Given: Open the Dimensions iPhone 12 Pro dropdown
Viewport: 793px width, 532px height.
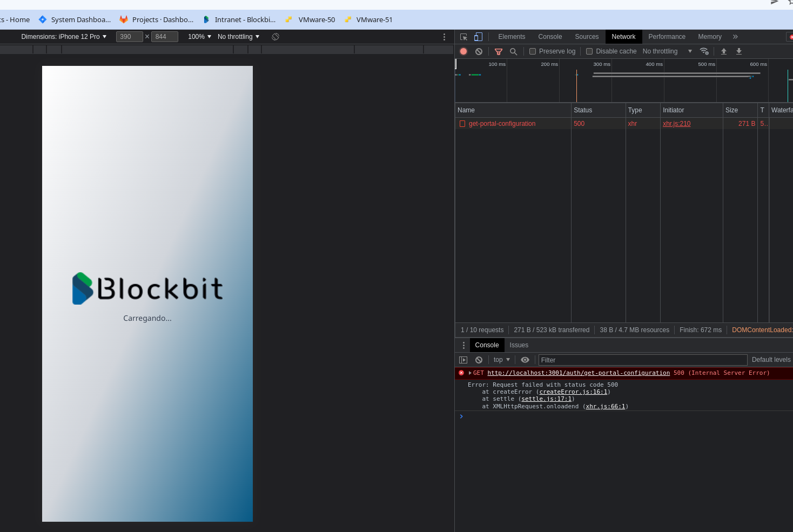Looking at the screenshot, I should pyautogui.click(x=64, y=37).
